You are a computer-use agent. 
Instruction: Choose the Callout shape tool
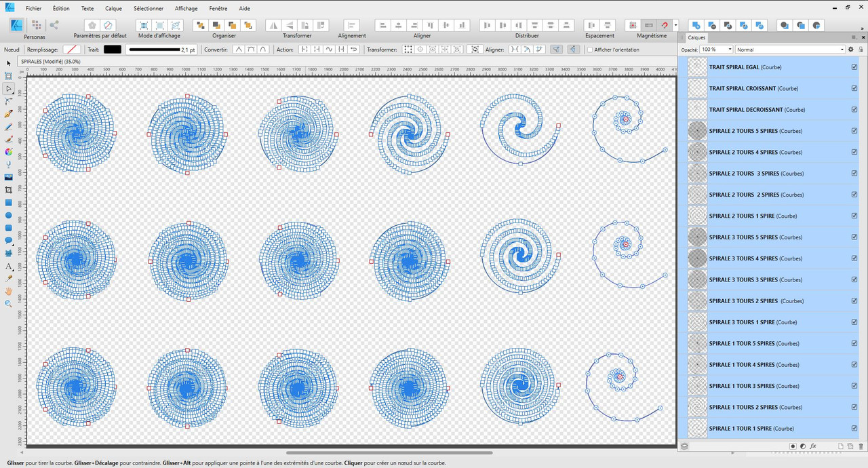click(9, 240)
